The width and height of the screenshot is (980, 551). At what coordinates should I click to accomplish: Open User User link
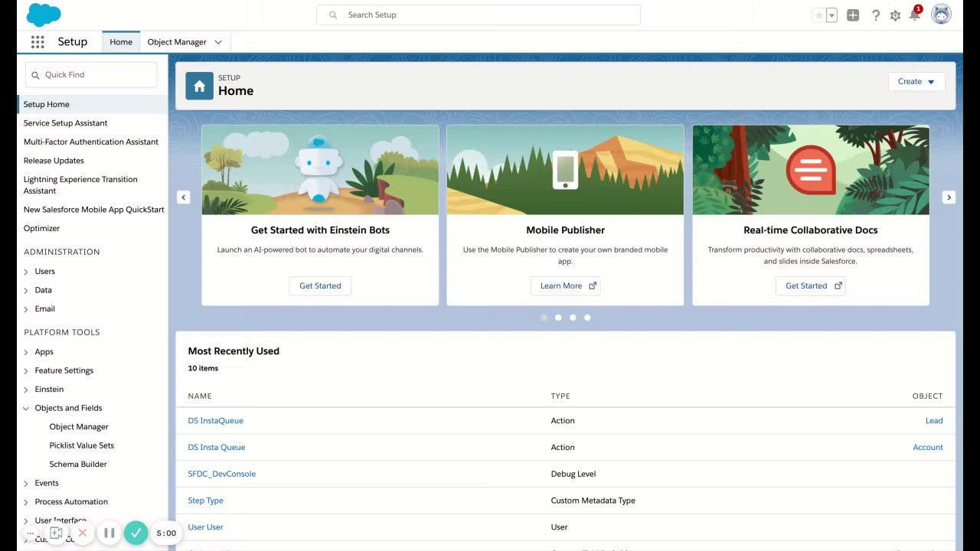pyautogui.click(x=205, y=527)
